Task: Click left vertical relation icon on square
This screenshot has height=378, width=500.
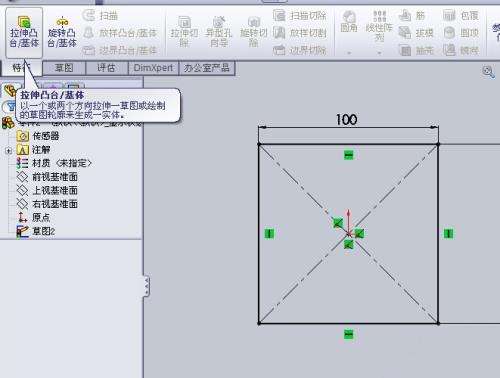Action: click(269, 233)
